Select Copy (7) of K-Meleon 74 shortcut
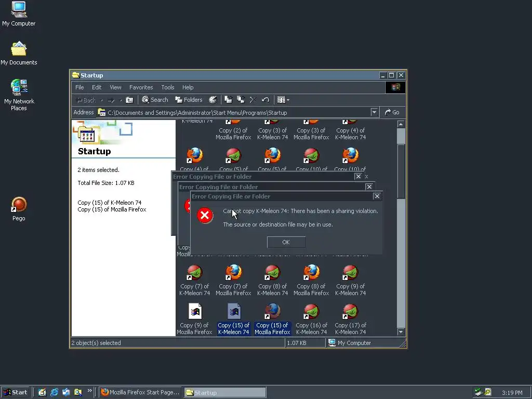Viewport: 532px width, 399px height. [195, 281]
